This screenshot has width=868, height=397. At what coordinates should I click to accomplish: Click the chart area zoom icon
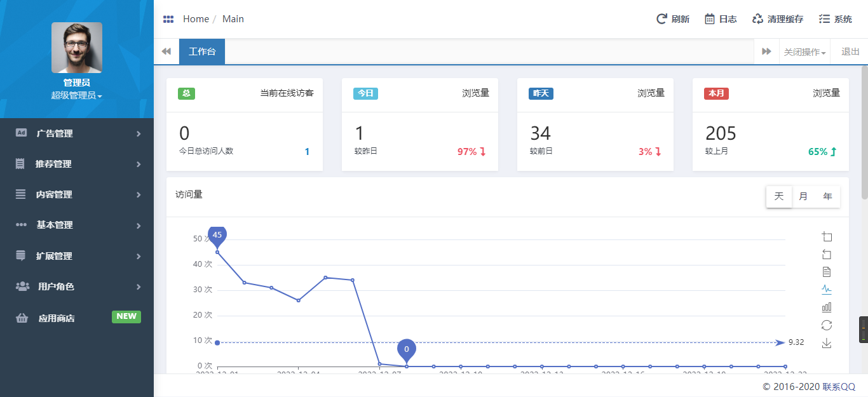tap(827, 237)
